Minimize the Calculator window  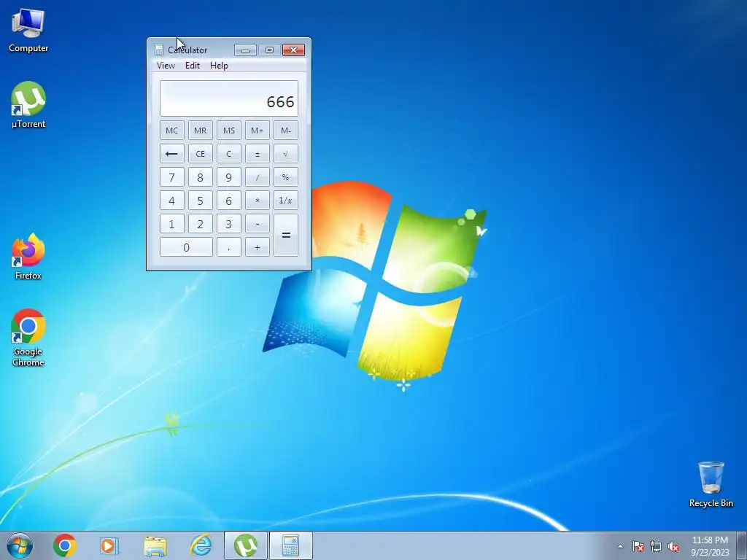245,50
